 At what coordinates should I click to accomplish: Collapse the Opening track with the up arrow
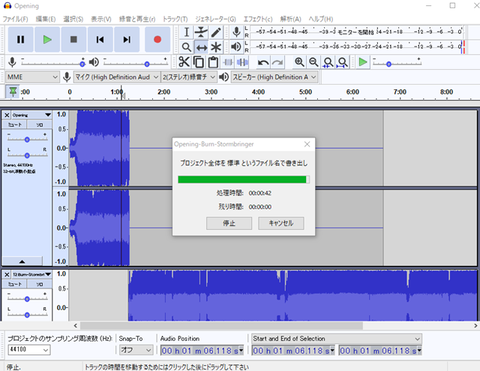pos(22,261)
